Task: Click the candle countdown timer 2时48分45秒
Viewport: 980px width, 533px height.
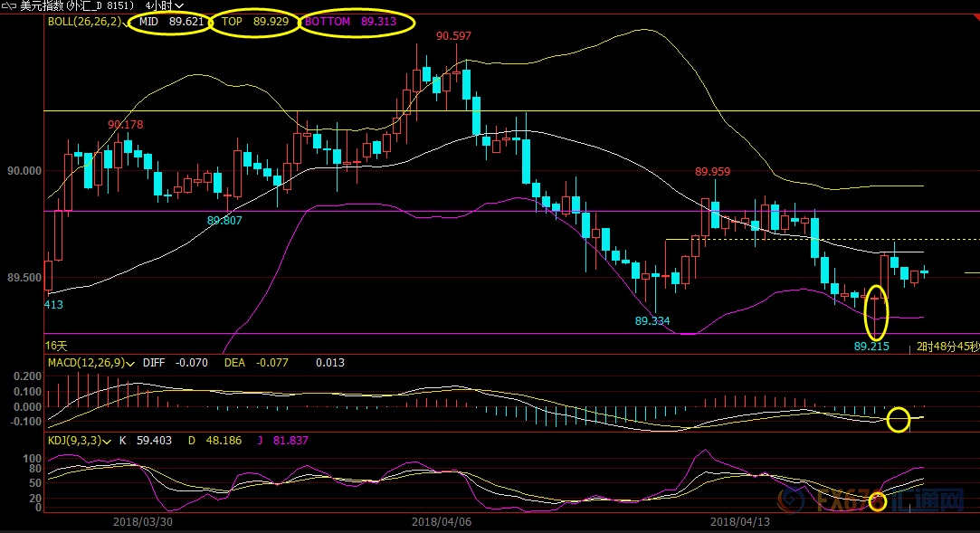Action: click(947, 347)
